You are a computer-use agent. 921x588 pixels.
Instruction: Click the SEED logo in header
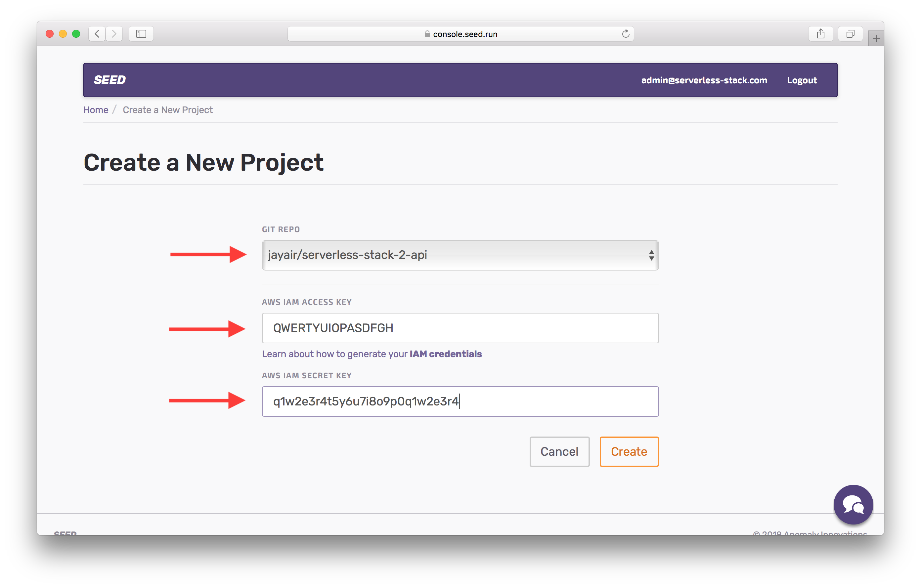click(110, 80)
